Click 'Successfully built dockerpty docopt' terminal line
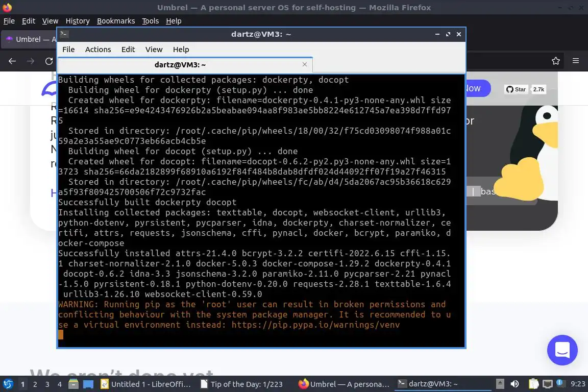The height and width of the screenshot is (392, 588). point(148,202)
